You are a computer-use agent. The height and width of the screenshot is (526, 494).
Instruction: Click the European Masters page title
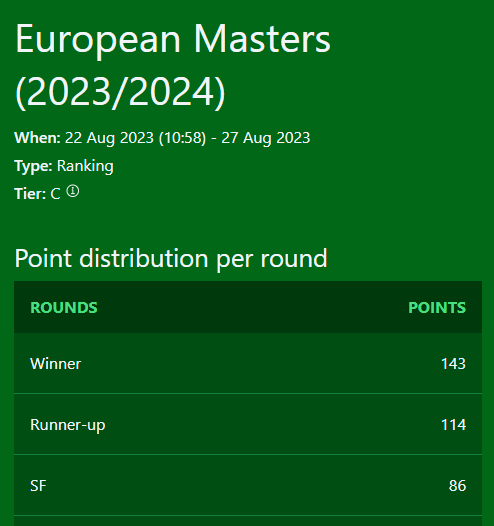(173, 65)
